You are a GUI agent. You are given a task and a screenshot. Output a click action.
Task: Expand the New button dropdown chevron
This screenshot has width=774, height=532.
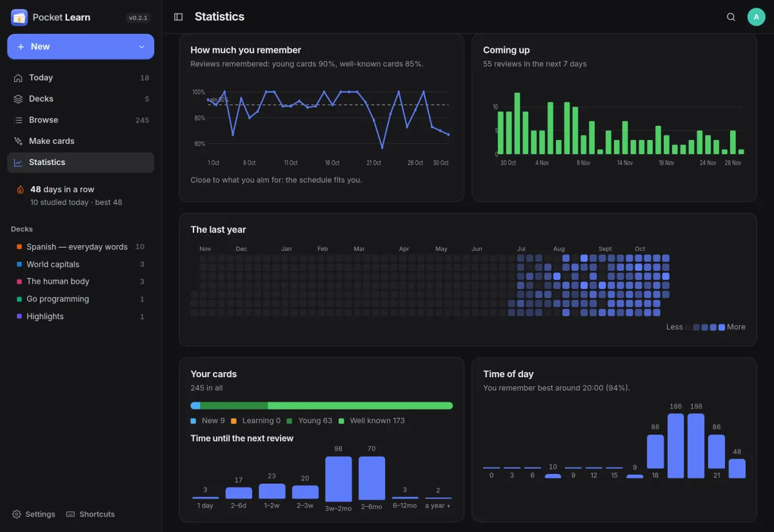pyautogui.click(x=142, y=46)
